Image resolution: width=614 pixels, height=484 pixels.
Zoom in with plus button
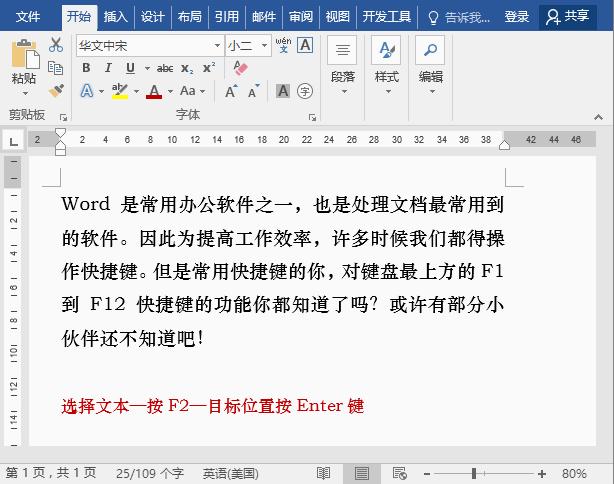[542, 474]
